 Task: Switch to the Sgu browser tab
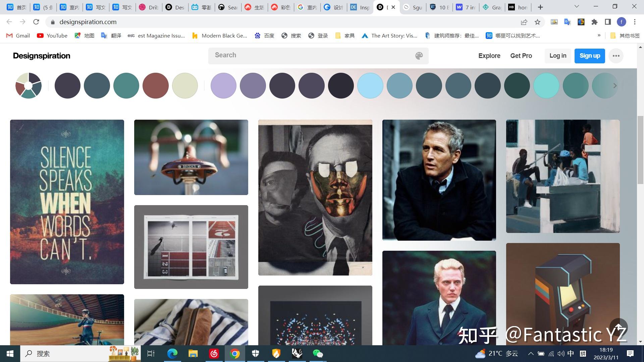pos(413,7)
